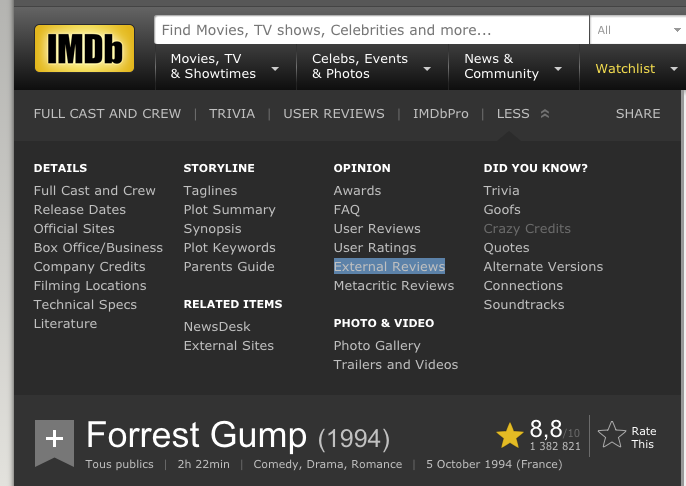The width and height of the screenshot is (686, 486).
Task: Click greyed-out Crazy Credits link
Action: coord(527,228)
